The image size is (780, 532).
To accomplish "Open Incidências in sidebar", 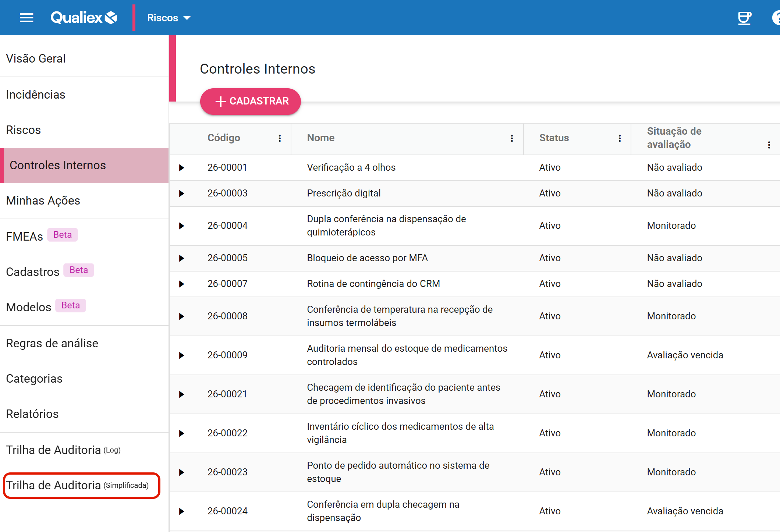I will [84, 95].
